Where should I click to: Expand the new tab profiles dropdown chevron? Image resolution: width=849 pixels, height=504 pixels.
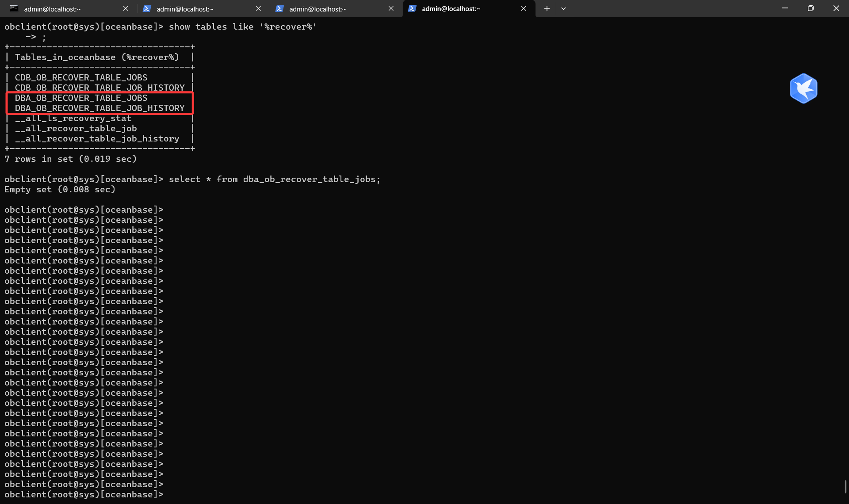click(x=563, y=8)
